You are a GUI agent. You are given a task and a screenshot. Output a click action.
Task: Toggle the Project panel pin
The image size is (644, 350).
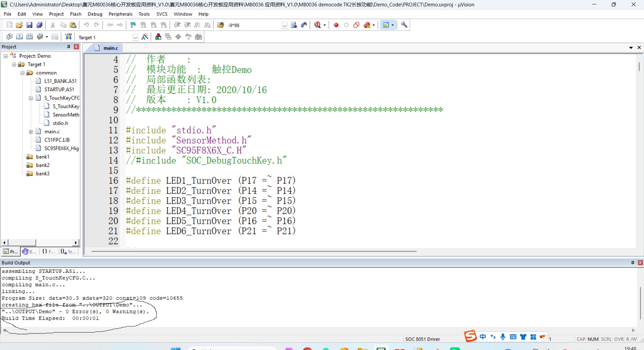68,47
